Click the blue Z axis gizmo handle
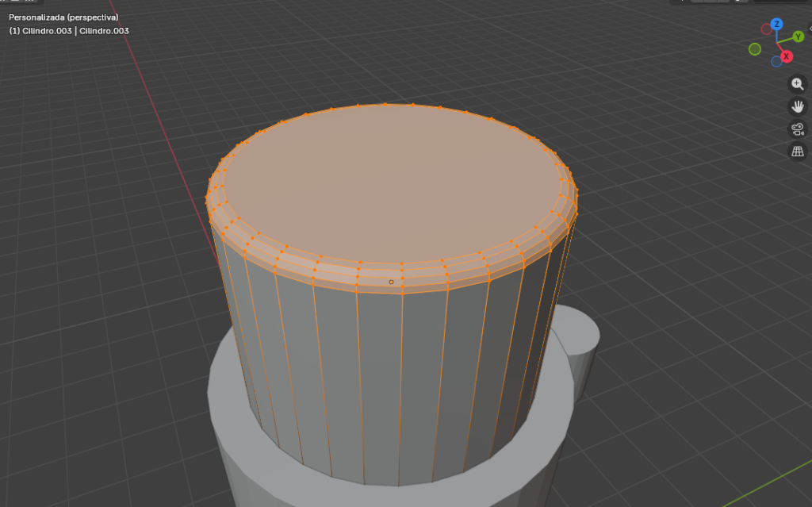This screenshot has width=812, height=507. (776, 24)
